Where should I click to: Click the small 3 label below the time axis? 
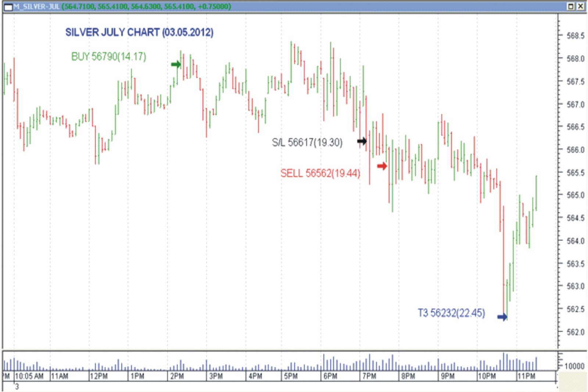point(17,386)
